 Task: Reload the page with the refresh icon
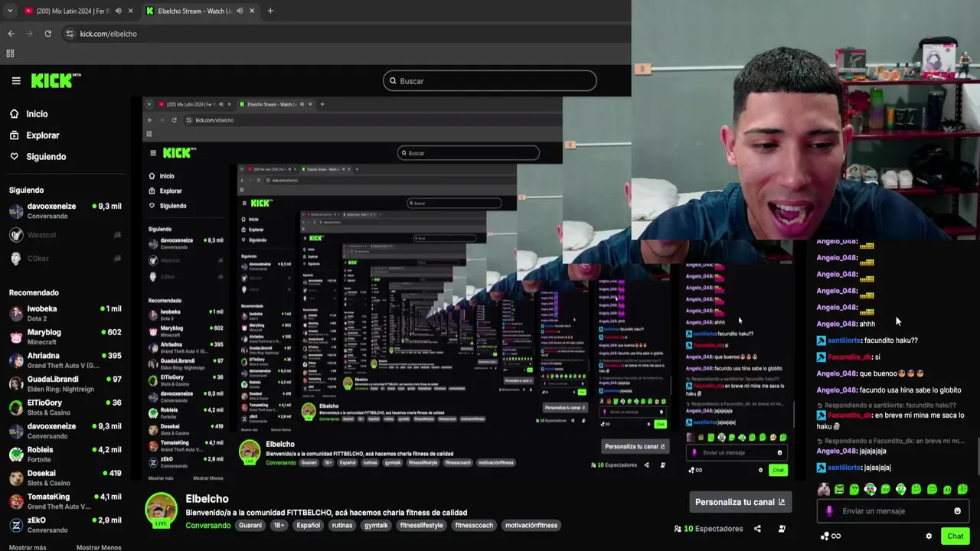coord(47,34)
